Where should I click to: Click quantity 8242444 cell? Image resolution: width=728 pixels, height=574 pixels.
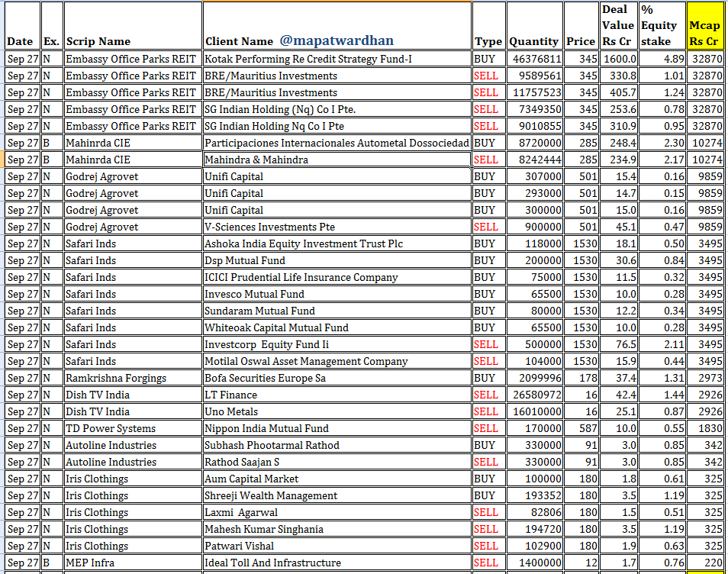(x=534, y=160)
